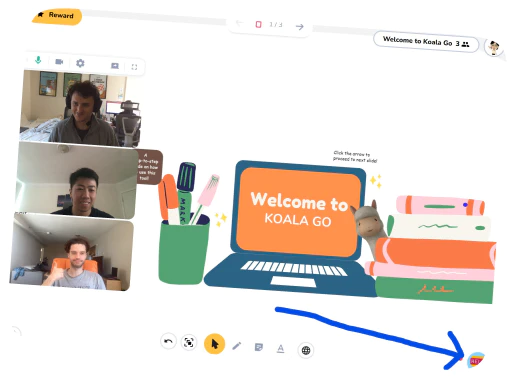516x378 pixels.
Task: Open video settings gear
Action: pos(80,63)
